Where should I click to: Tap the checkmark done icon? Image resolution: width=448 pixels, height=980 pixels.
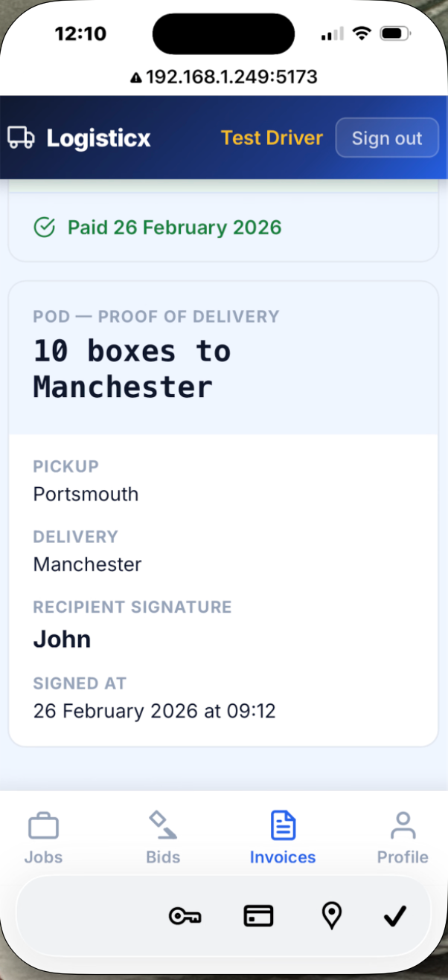[x=394, y=916]
